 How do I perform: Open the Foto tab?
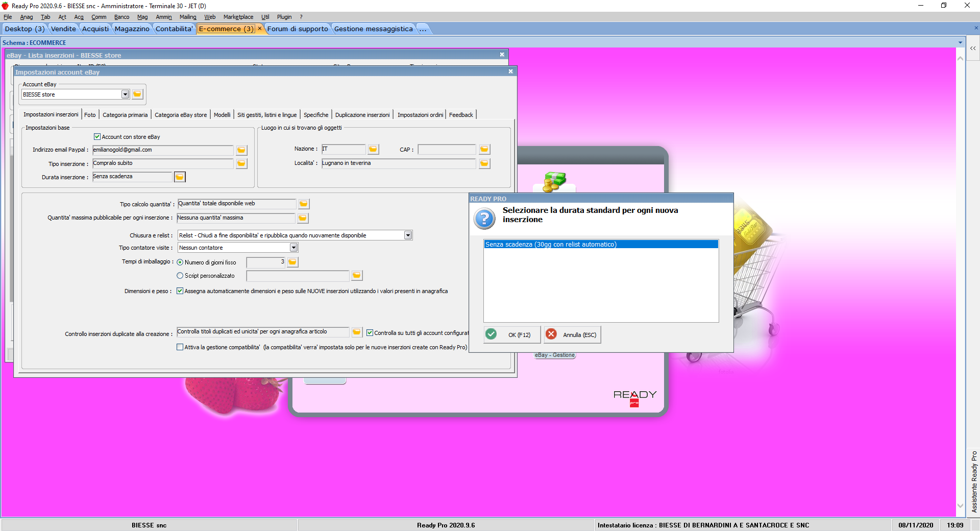click(90, 115)
